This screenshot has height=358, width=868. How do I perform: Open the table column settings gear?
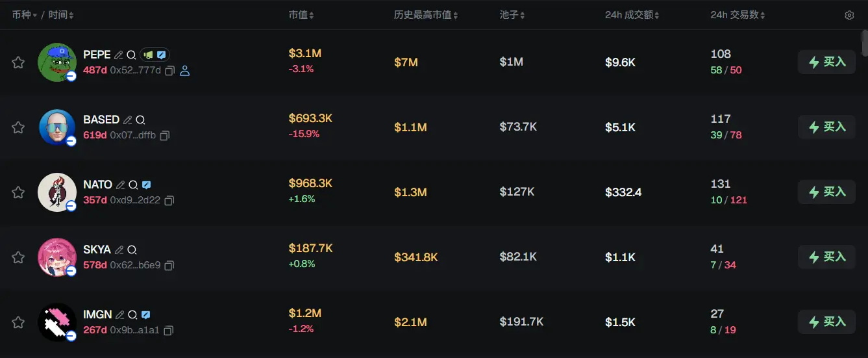point(849,15)
